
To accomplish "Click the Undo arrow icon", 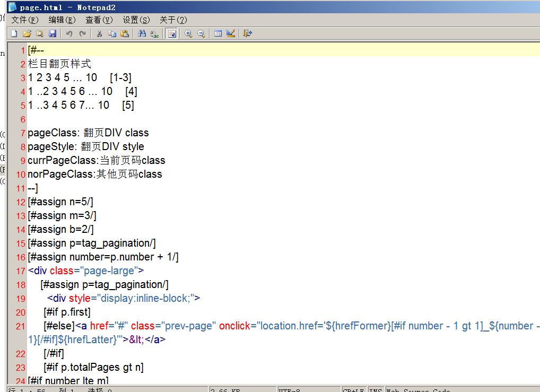I will click(69, 33).
